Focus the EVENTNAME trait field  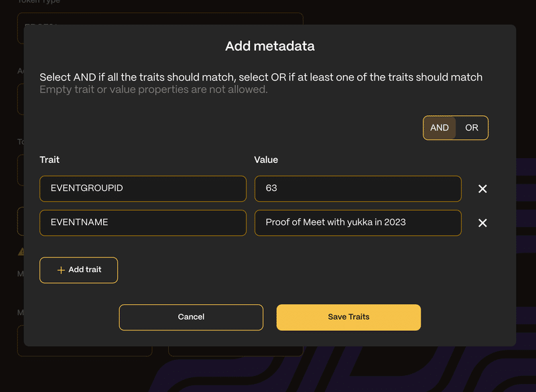[143, 222]
